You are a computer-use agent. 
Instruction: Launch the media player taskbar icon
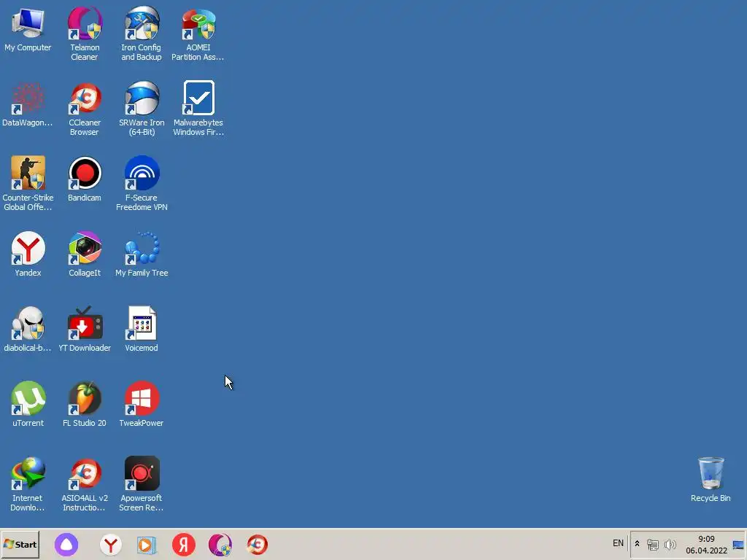[x=147, y=544]
